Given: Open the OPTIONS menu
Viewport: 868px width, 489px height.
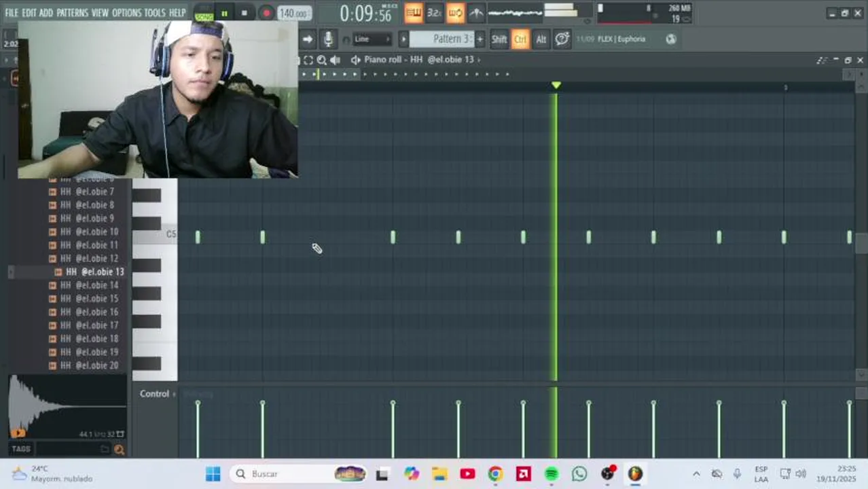Looking at the screenshot, I should tap(126, 13).
